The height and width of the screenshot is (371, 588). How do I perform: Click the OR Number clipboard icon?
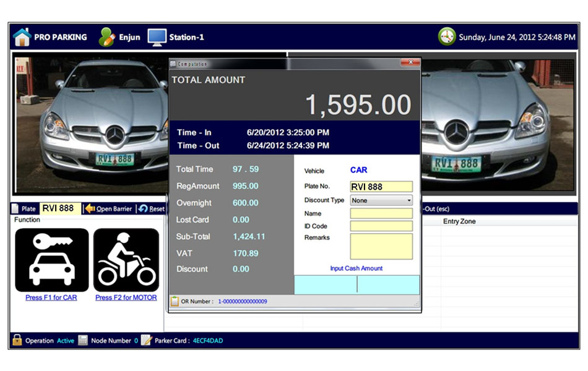[175, 301]
